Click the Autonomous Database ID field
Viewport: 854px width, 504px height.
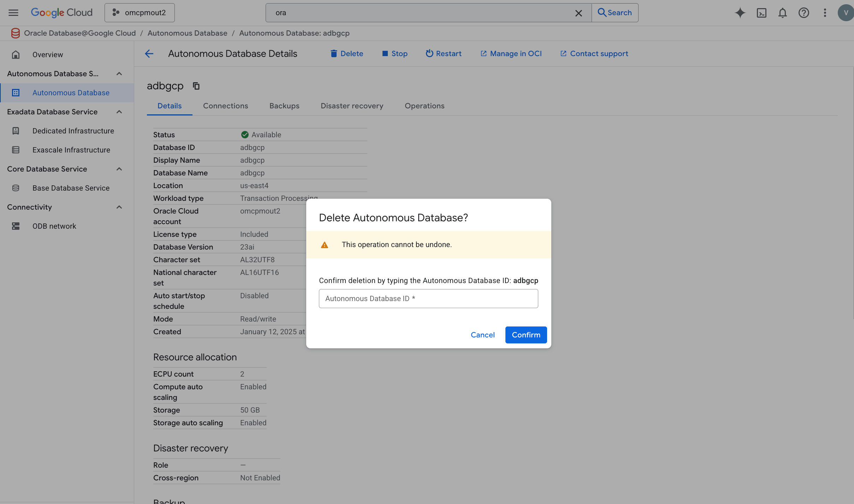pyautogui.click(x=428, y=299)
